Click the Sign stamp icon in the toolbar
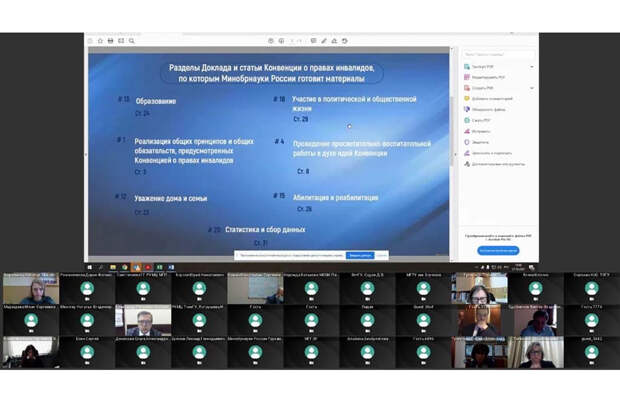 click(x=334, y=41)
